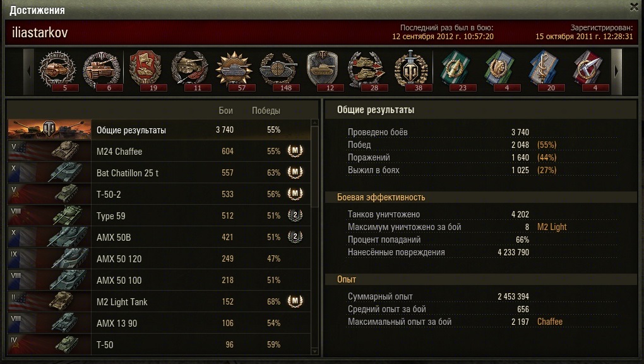Click the mastery badge beside Bat Chatillon 25 t

295,173
